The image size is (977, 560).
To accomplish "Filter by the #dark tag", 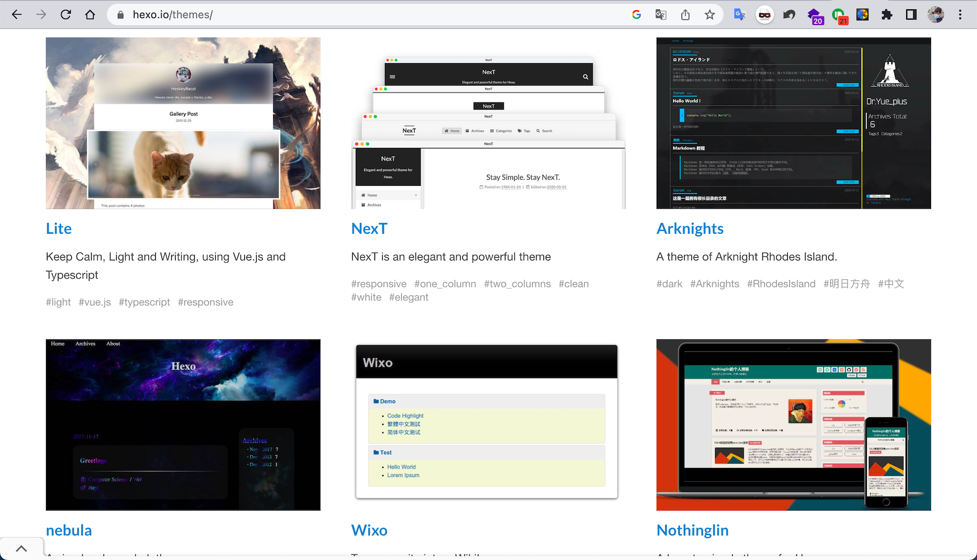I will [x=670, y=284].
